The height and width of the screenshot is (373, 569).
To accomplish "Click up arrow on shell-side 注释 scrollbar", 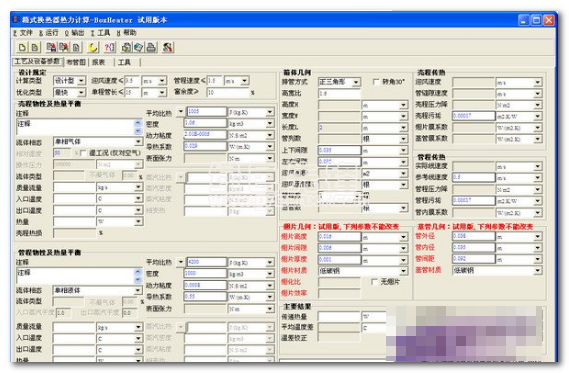I will click(x=138, y=123).
